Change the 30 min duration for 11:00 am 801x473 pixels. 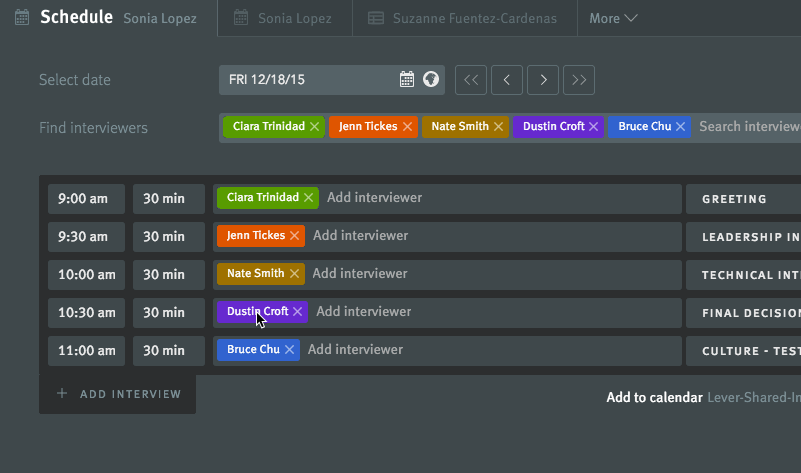click(169, 350)
